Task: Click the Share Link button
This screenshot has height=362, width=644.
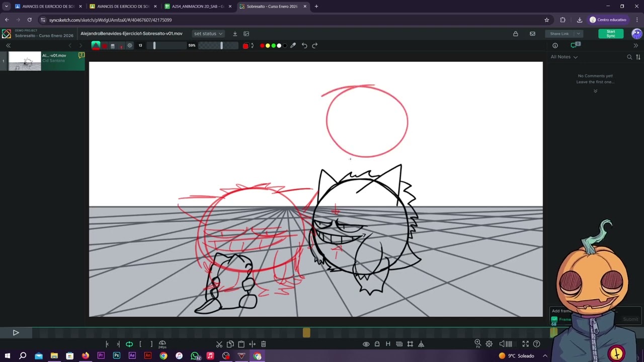Action: (x=559, y=34)
